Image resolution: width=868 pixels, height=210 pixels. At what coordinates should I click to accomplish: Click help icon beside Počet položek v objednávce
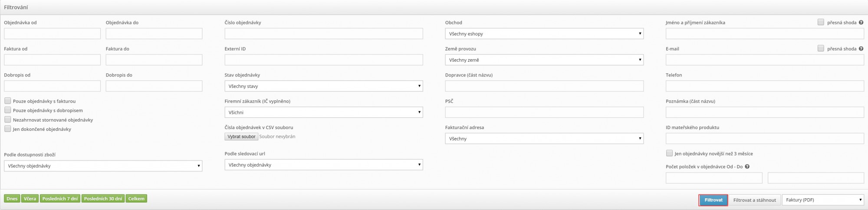coord(747,167)
